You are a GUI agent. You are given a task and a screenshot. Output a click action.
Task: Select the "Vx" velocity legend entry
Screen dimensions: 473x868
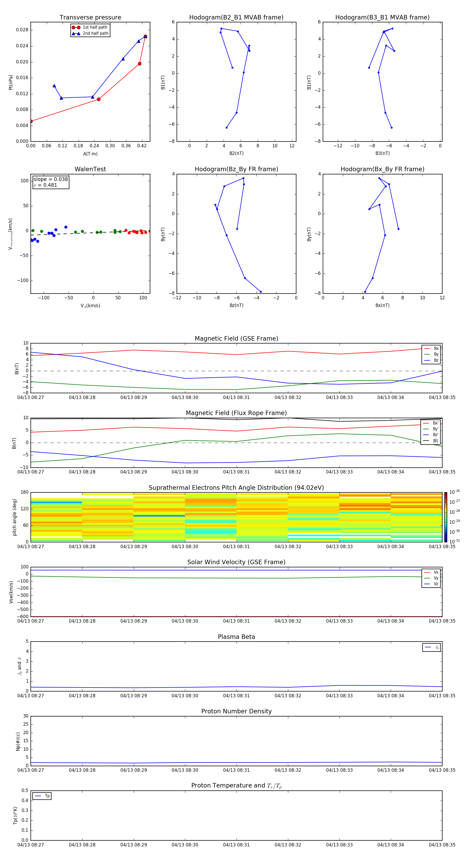pyautogui.click(x=431, y=573)
